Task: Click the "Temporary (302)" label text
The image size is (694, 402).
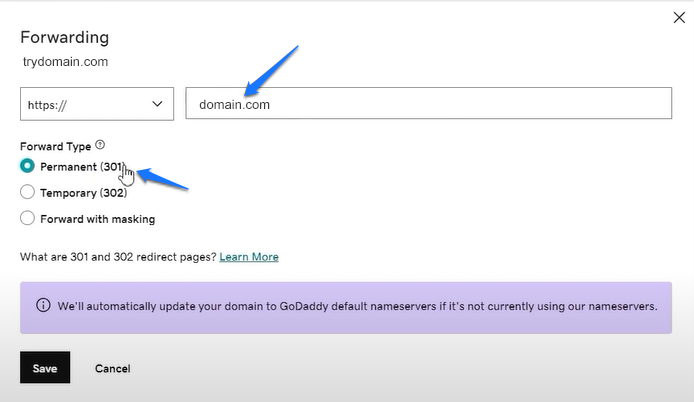Action: point(83,192)
